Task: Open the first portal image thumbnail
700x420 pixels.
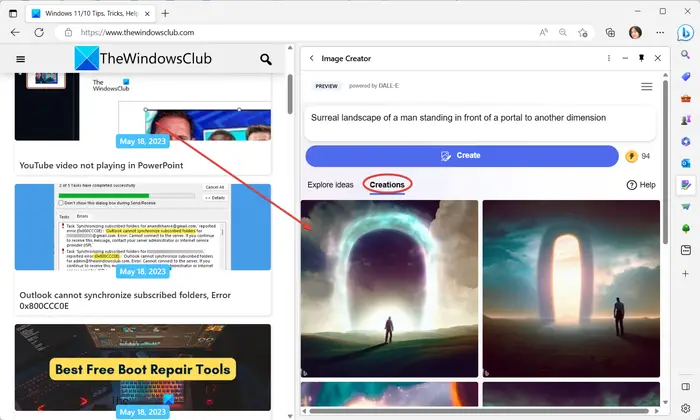Action: point(389,288)
